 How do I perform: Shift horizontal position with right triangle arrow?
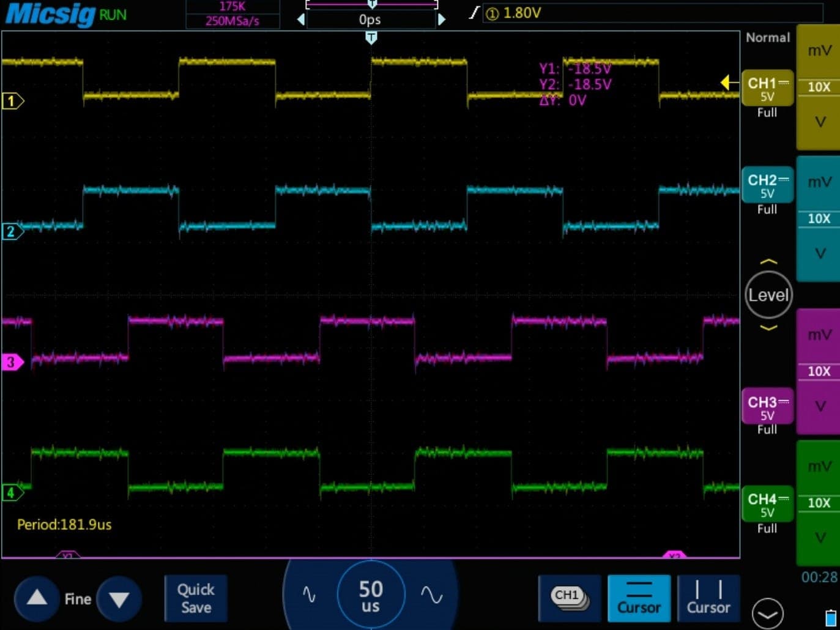pos(442,20)
